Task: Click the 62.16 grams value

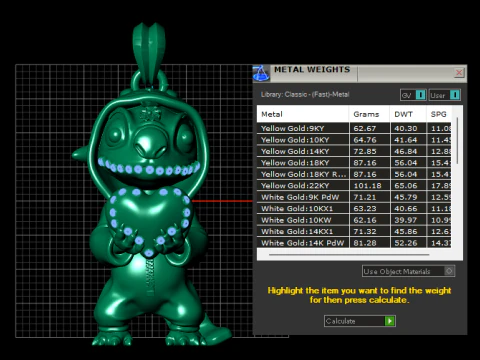Action: [x=365, y=220]
